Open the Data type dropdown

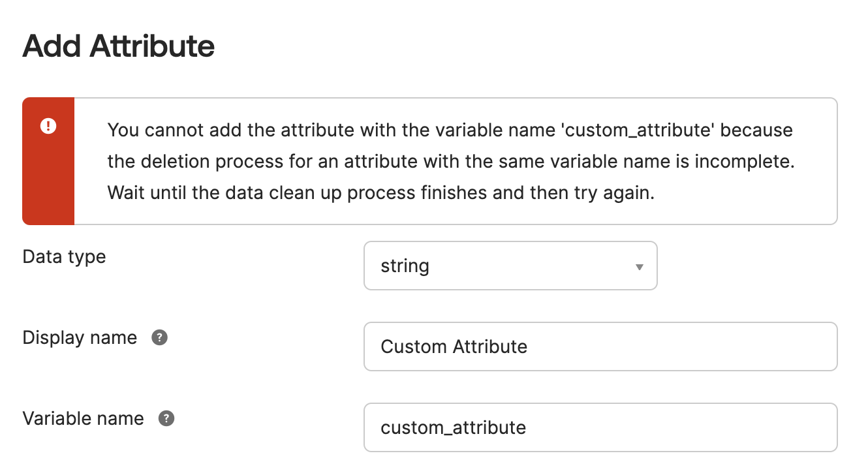click(510, 266)
